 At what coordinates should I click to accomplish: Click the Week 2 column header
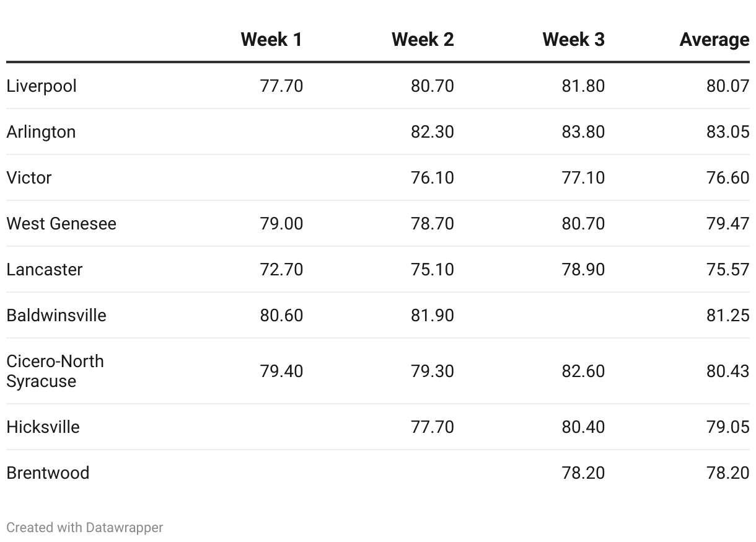pos(423,40)
